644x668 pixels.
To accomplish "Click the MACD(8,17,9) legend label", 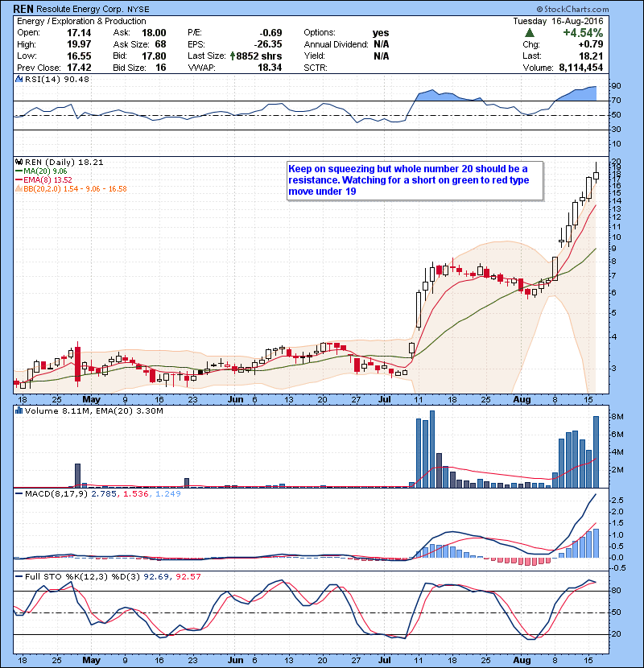I will coord(56,494).
